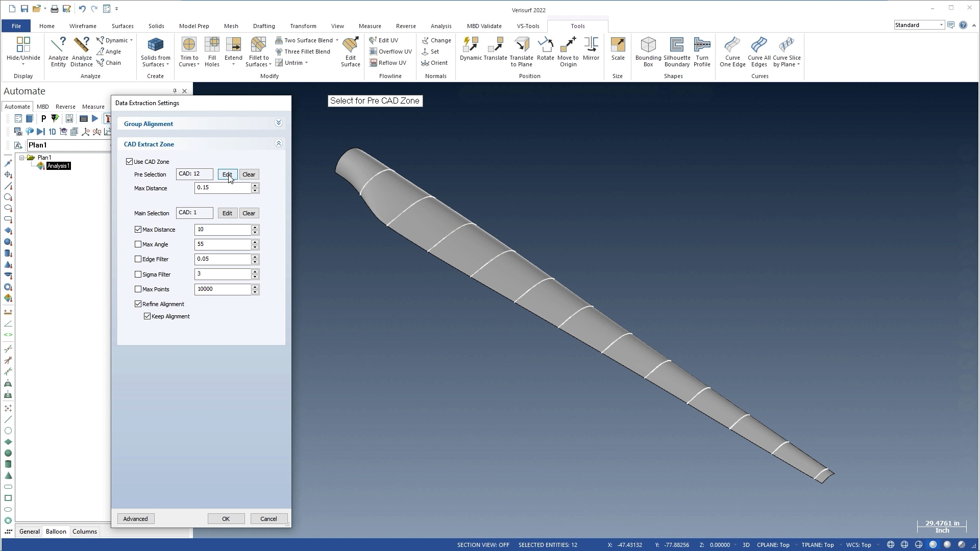Image resolution: width=980 pixels, height=551 pixels.
Task: Select the Mirror tool
Action: pos(591,48)
